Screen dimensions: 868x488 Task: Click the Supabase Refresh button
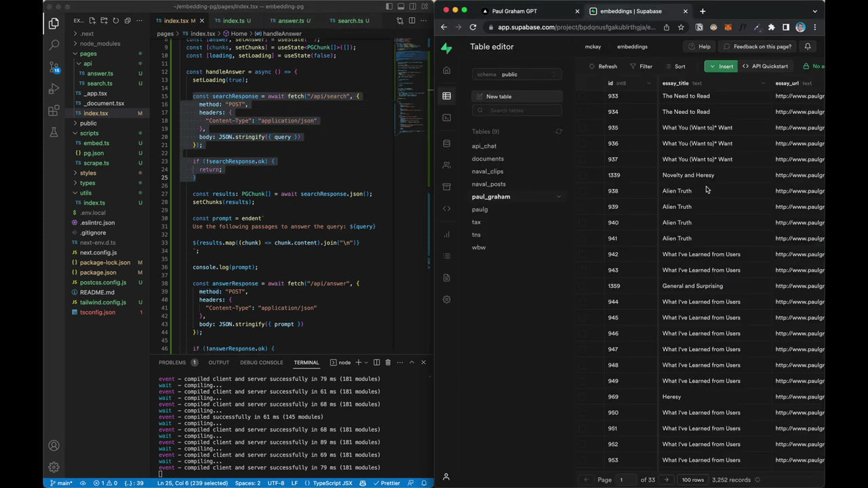[602, 66]
